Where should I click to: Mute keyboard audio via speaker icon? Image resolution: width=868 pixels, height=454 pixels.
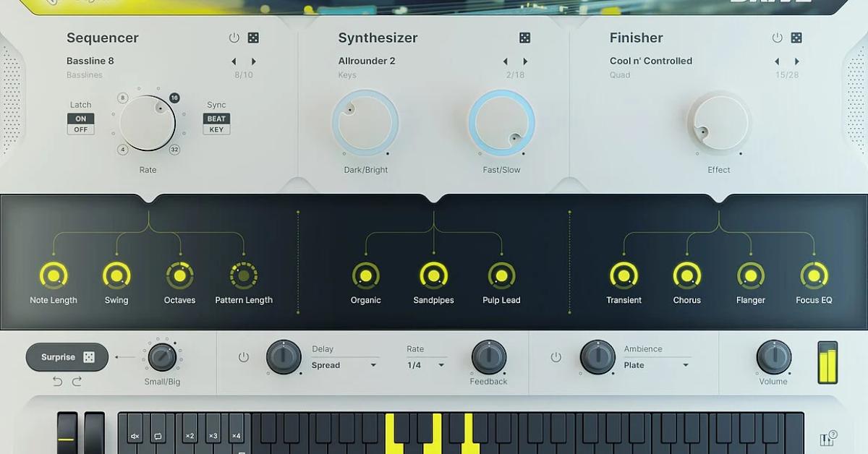click(x=133, y=435)
